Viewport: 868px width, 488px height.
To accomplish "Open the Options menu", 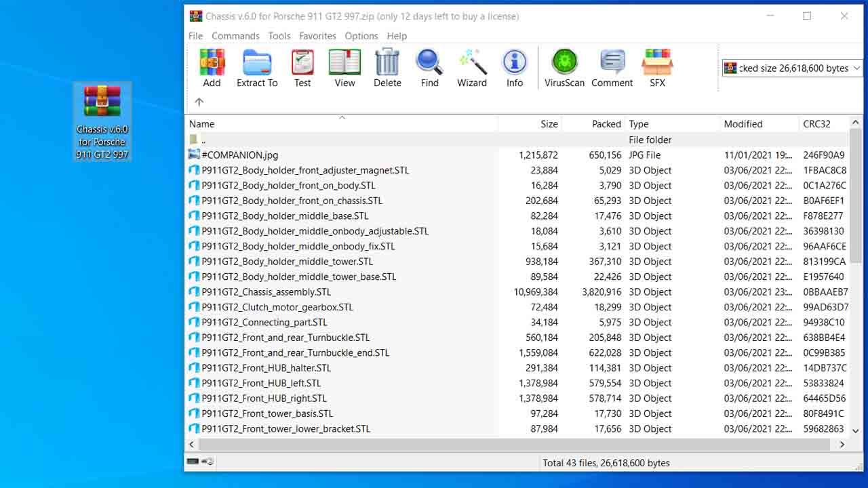I will (x=361, y=36).
